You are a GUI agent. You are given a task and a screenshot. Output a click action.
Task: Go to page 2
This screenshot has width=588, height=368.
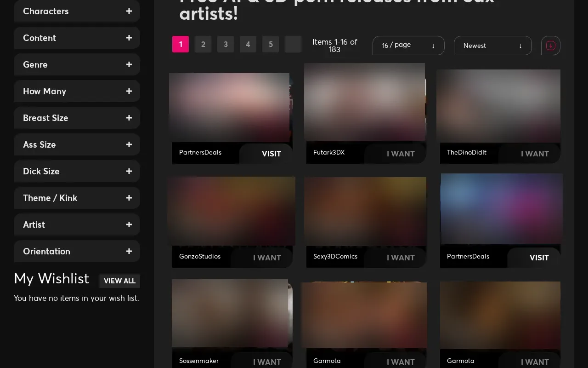point(203,44)
